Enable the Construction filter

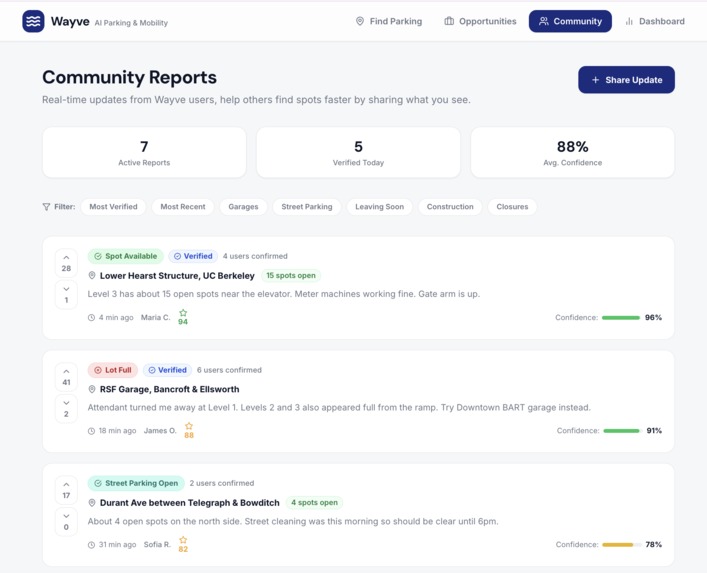pyautogui.click(x=450, y=206)
